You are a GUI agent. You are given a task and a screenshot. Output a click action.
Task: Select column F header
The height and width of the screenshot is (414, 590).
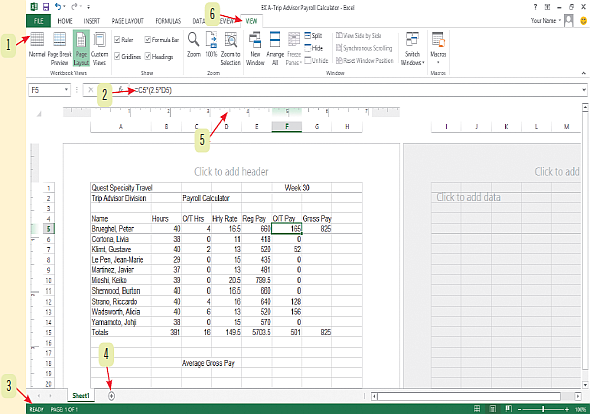pos(287,127)
